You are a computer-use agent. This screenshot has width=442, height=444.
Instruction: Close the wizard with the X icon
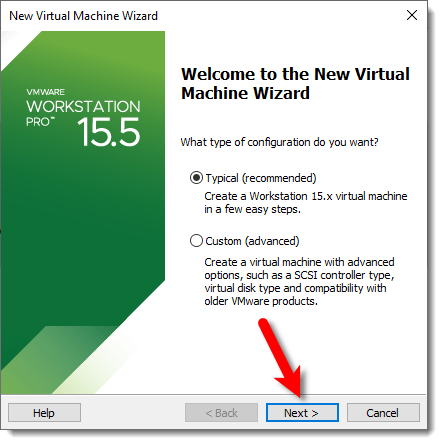tap(412, 15)
